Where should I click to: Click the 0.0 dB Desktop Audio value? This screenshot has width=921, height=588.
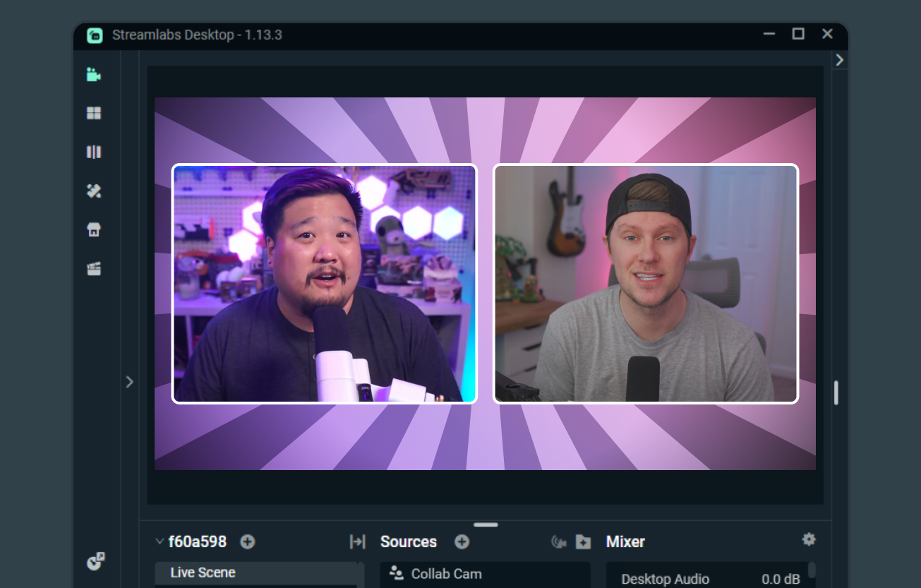click(x=781, y=579)
